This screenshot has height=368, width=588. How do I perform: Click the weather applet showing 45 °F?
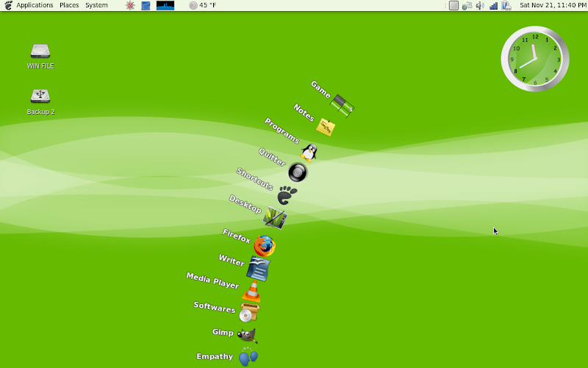203,5
